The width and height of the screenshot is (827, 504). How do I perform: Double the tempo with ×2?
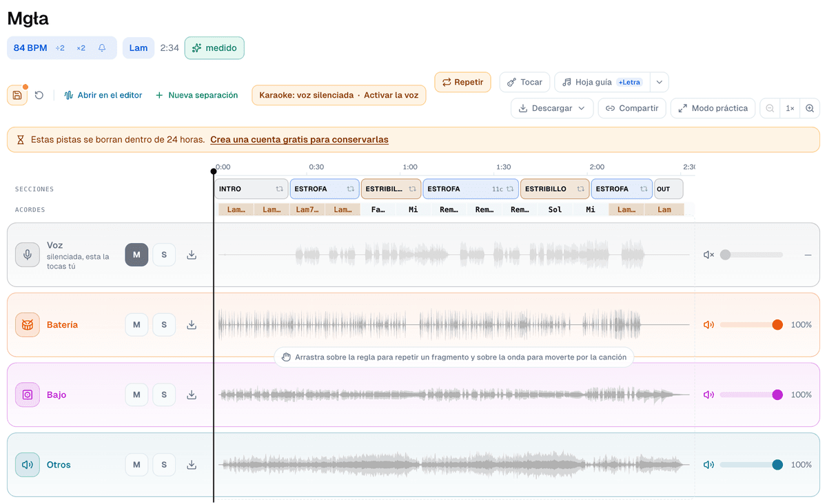[x=81, y=48]
